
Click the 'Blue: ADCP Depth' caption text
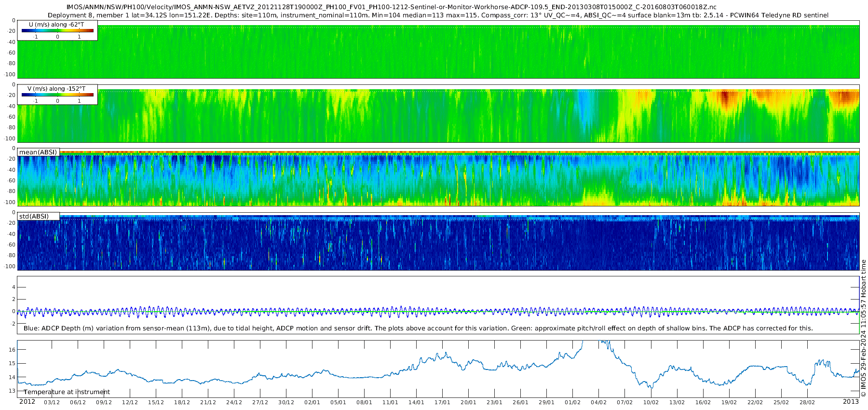(418, 328)
